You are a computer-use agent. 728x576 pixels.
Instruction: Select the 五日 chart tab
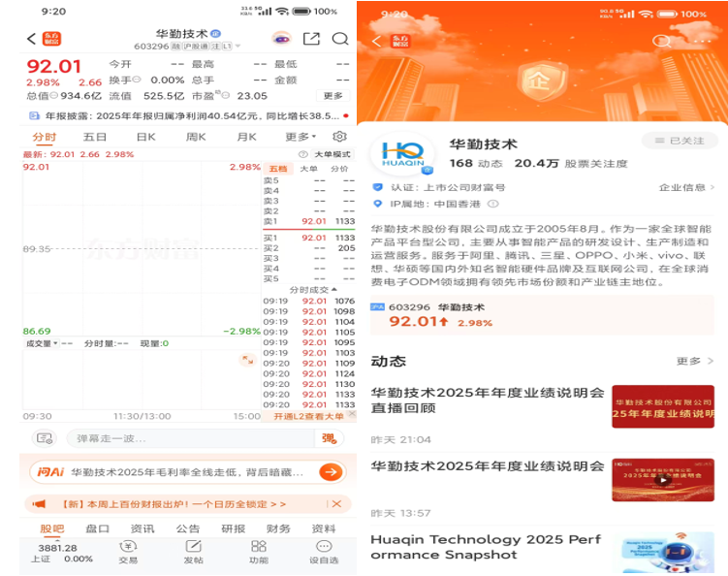95,137
